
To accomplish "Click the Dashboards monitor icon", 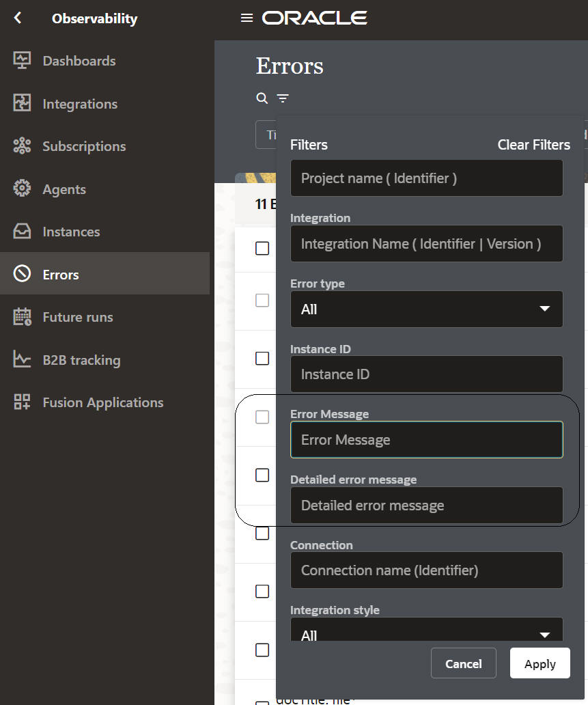I will tap(22, 61).
